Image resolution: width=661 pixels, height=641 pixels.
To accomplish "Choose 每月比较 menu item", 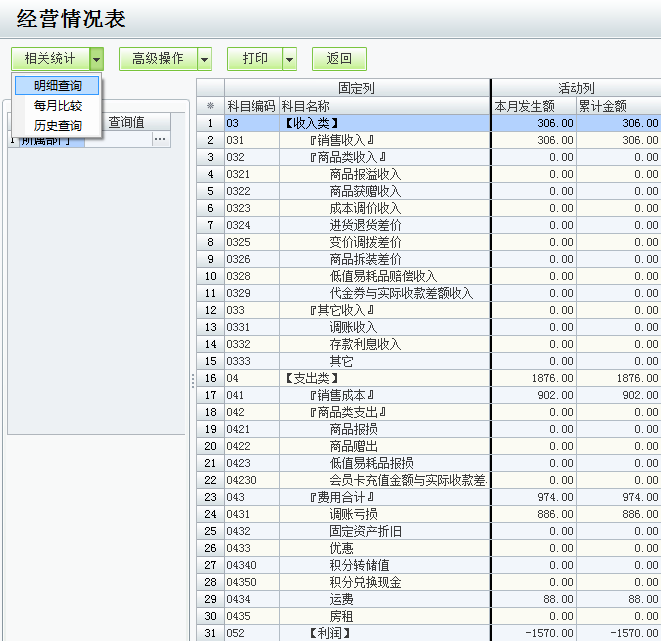I will pyautogui.click(x=57, y=106).
